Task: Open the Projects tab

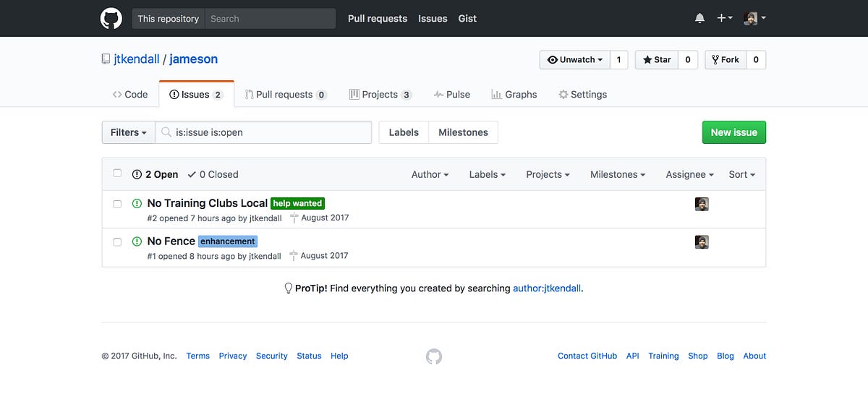Action: pos(380,95)
